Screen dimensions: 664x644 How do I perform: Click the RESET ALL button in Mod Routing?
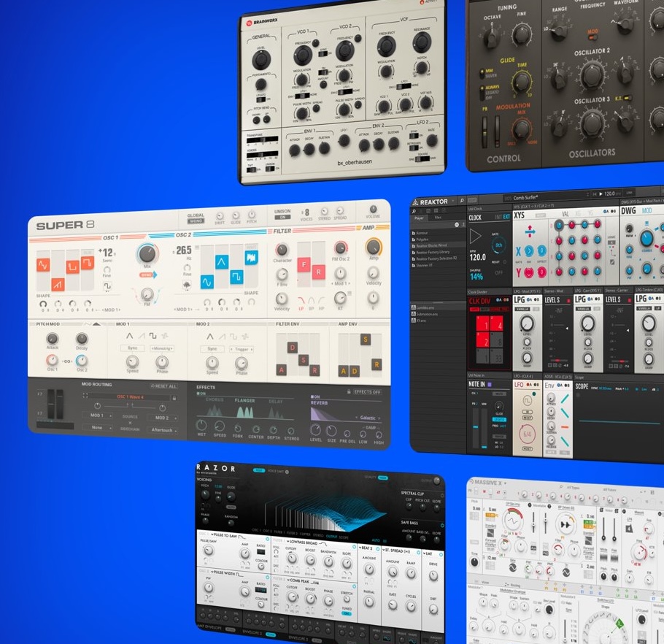[163, 386]
